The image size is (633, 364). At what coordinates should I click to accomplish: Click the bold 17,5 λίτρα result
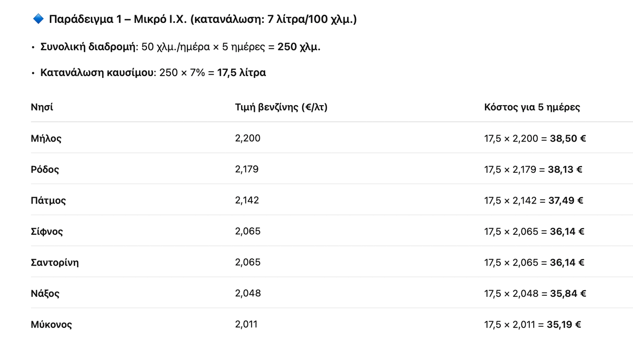[241, 73]
